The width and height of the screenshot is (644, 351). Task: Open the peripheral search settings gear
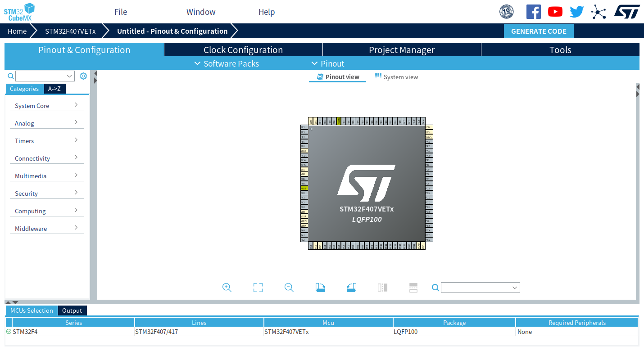[83, 76]
